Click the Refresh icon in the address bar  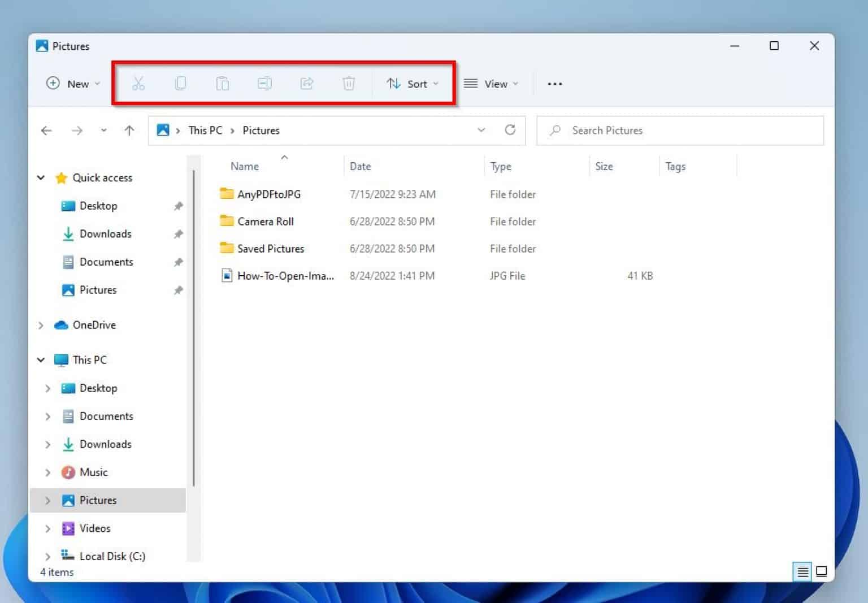(510, 130)
